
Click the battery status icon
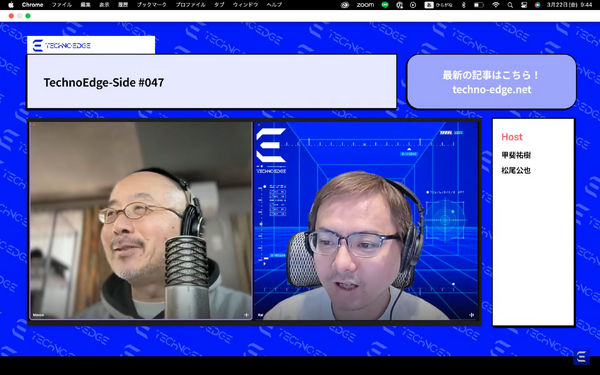pos(478,5)
